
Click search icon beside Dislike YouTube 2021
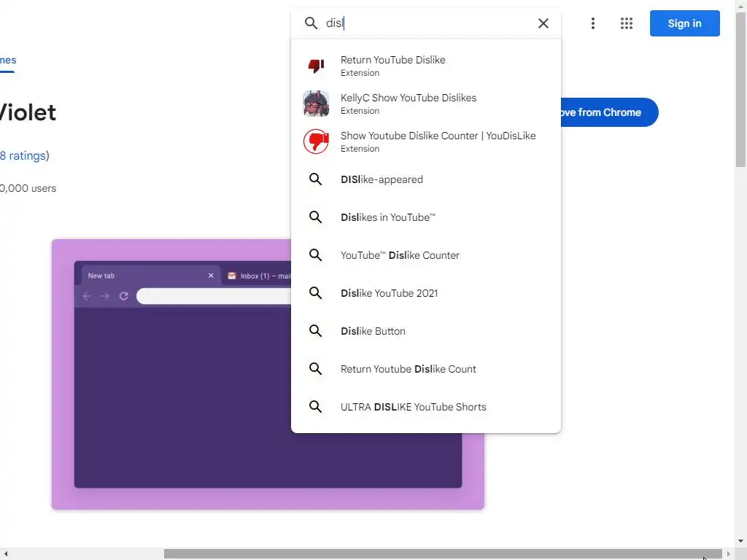pos(315,293)
